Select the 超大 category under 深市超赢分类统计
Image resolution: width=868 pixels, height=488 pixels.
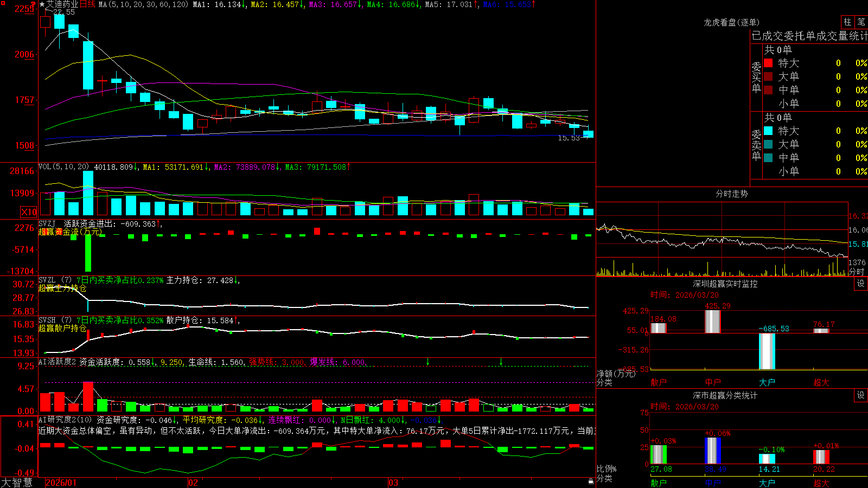point(821,483)
